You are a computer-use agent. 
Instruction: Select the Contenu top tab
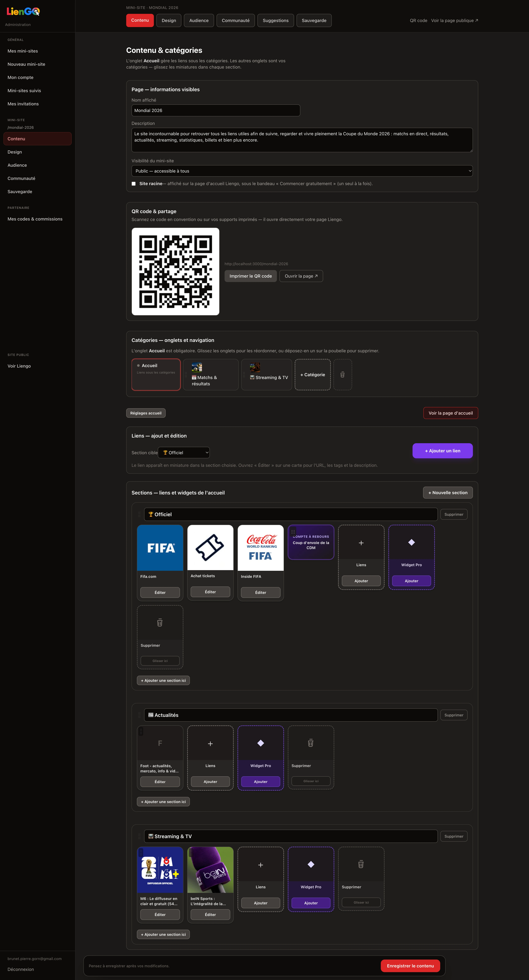pos(140,21)
